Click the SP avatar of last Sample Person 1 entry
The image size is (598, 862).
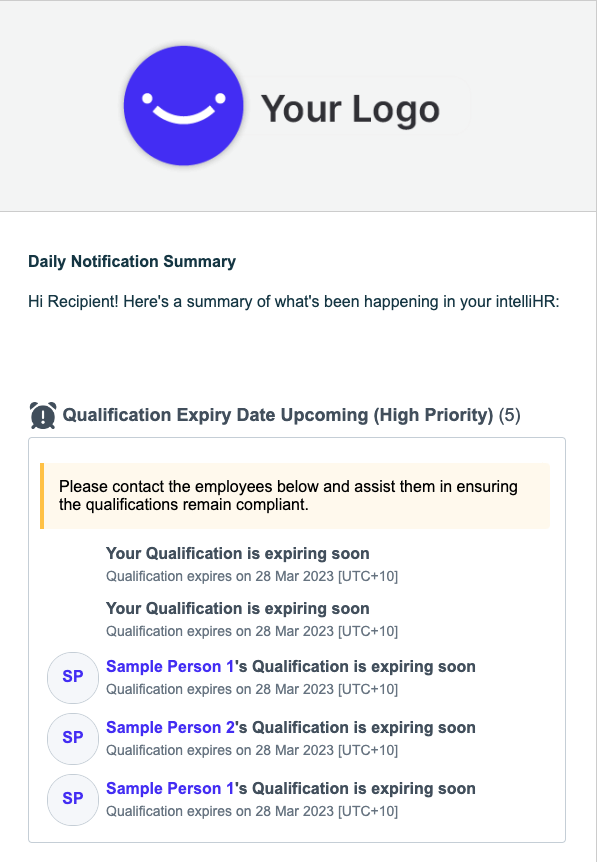point(73,799)
